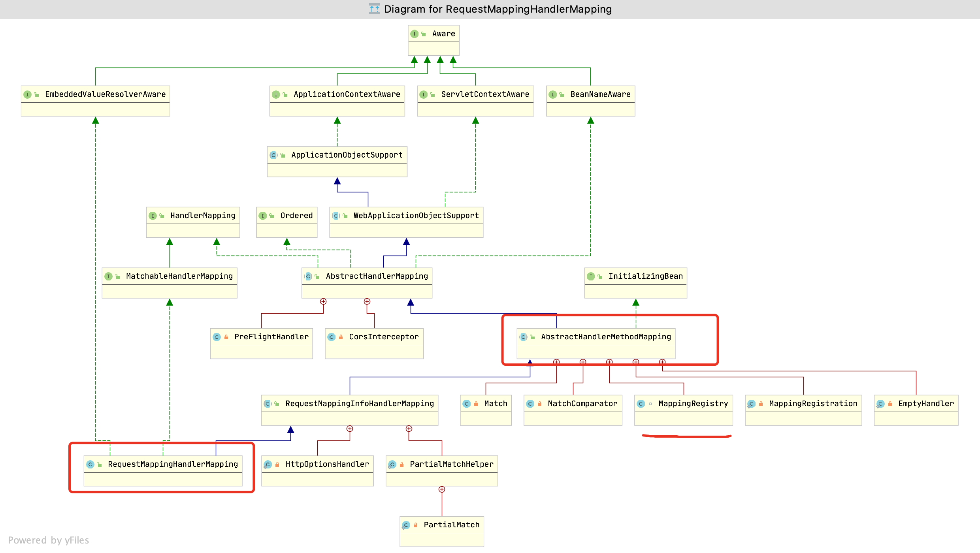Select the PreFlightHandler label
This screenshot has height=553, width=980.
click(x=271, y=337)
